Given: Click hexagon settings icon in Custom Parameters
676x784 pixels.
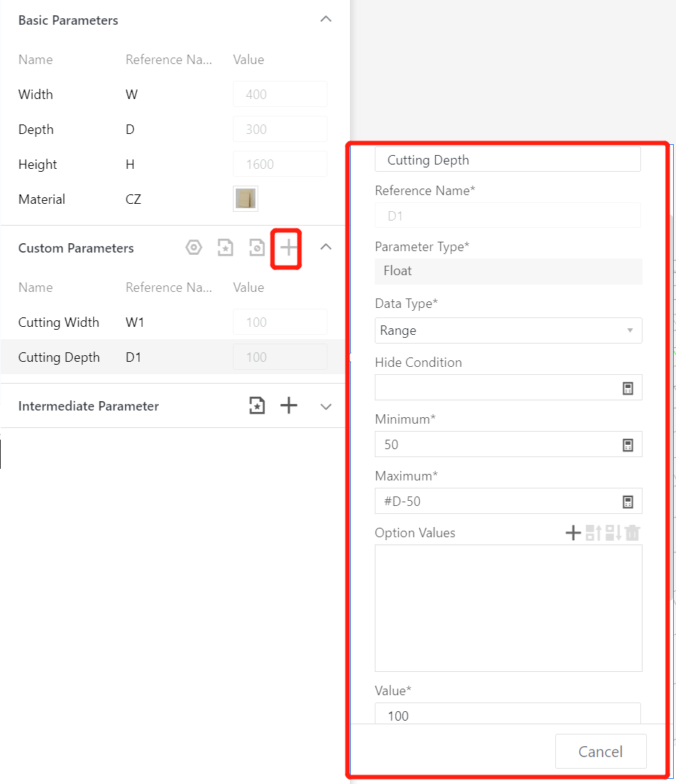Looking at the screenshot, I should 194,248.
